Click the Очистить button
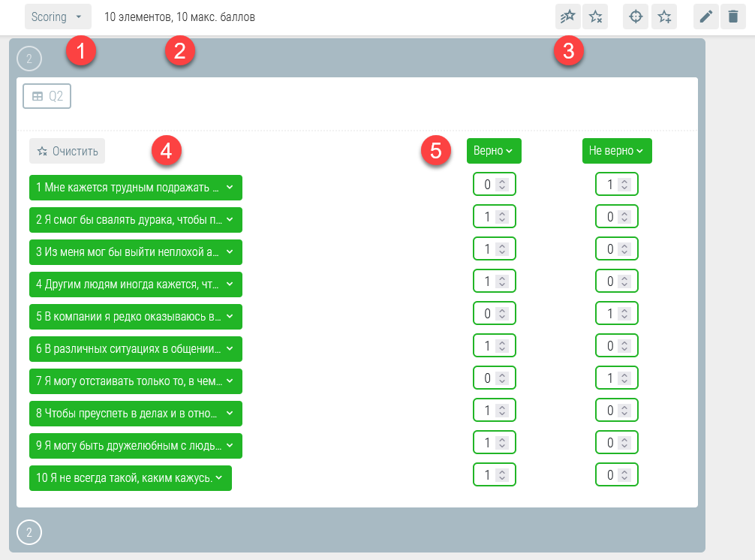Viewport: 755px width, 560px height. point(67,151)
